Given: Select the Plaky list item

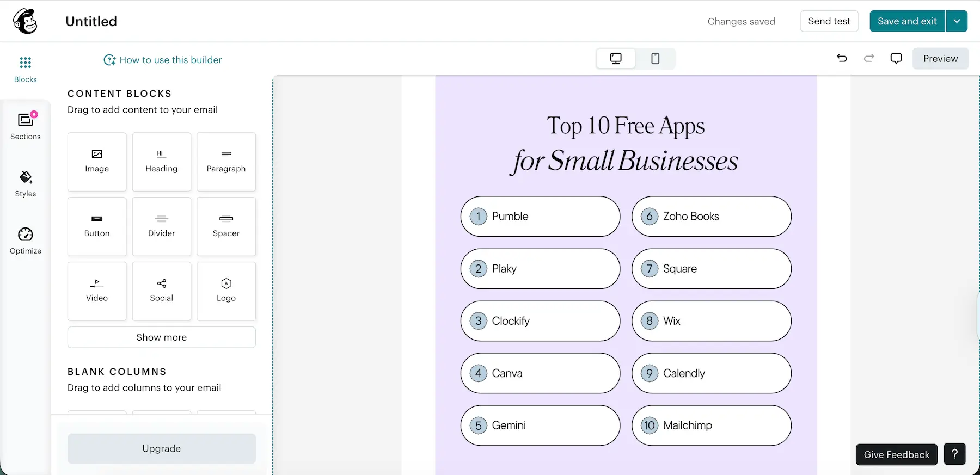Looking at the screenshot, I should tap(540, 269).
